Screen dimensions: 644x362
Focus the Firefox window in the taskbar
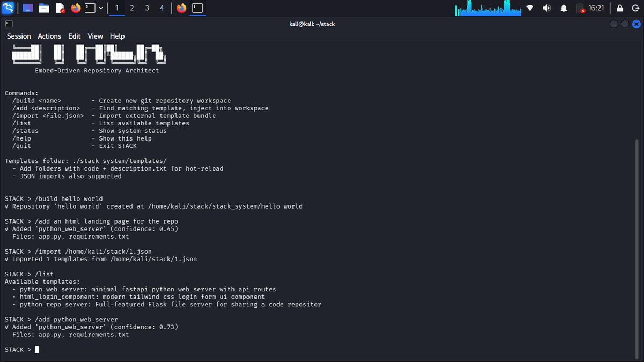pos(181,8)
